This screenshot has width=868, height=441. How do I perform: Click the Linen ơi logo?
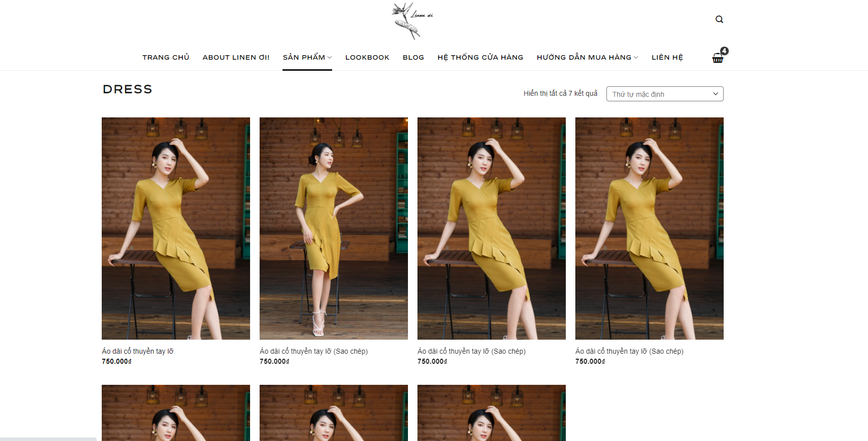pyautogui.click(x=412, y=21)
